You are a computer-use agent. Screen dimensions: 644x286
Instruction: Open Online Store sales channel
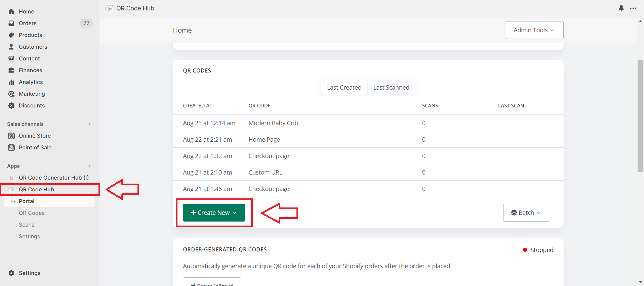[x=35, y=136]
